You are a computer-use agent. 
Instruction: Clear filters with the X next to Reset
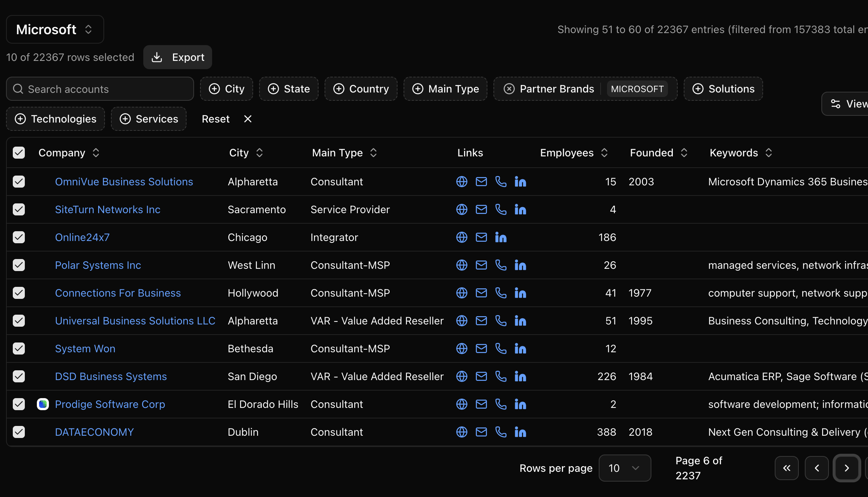pyautogui.click(x=247, y=119)
